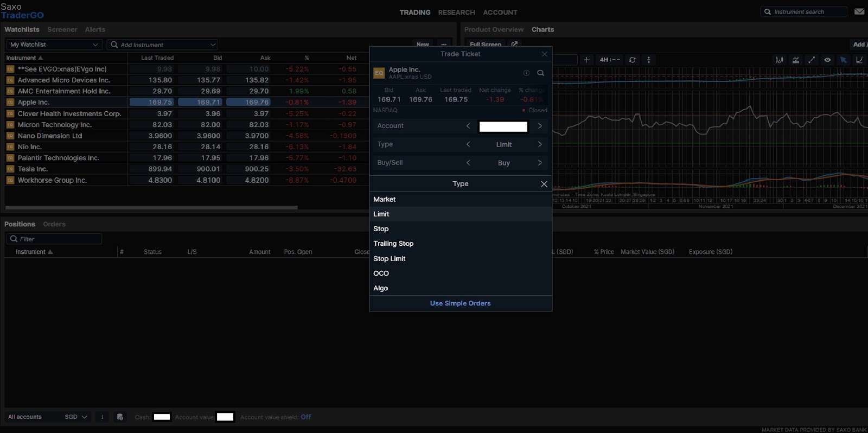Open the All accounts SGD currency dropdown
Image resolution: width=868 pixels, height=433 pixels.
pyautogui.click(x=76, y=417)
